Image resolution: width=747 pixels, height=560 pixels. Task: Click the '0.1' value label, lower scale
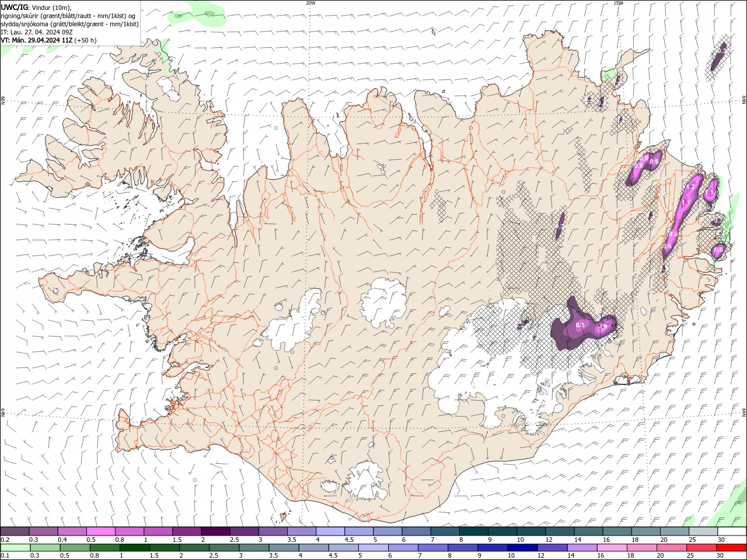[x=5, y=556]
